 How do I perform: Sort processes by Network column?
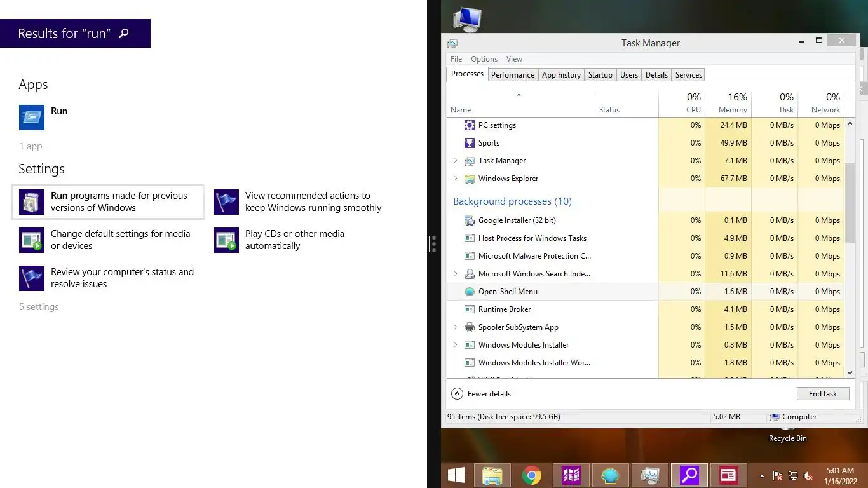click(820, 104)
